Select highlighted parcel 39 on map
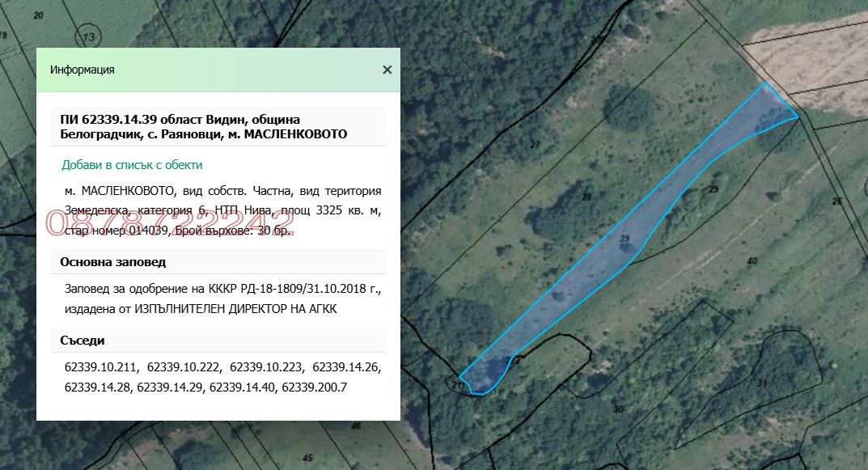The image size is (868, 470). (624, 239)
